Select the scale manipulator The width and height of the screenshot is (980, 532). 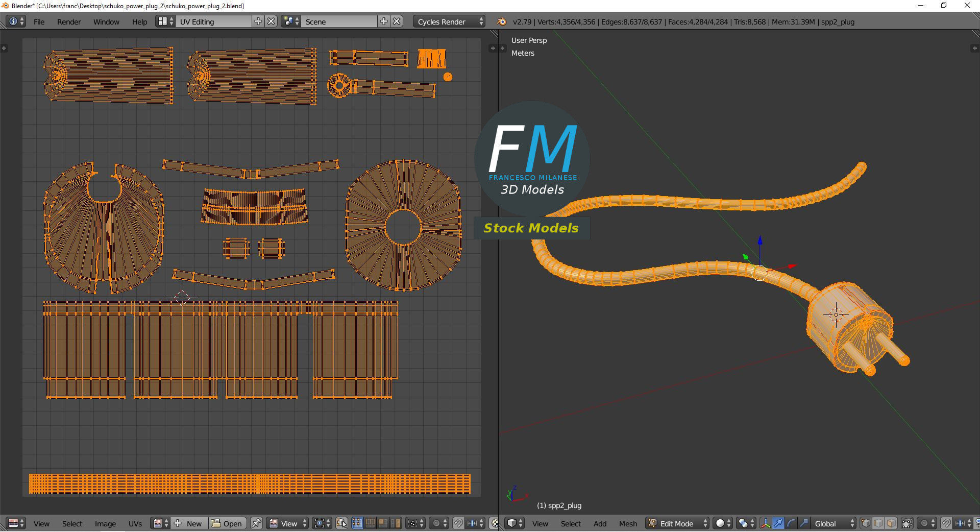pos(804,523)
